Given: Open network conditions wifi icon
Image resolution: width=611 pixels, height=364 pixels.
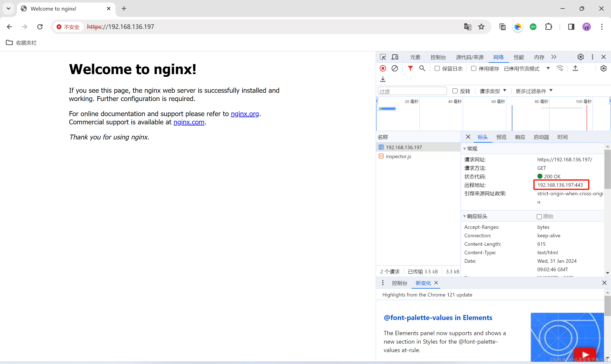Looking at the screenshot, I should pos(560,68).
